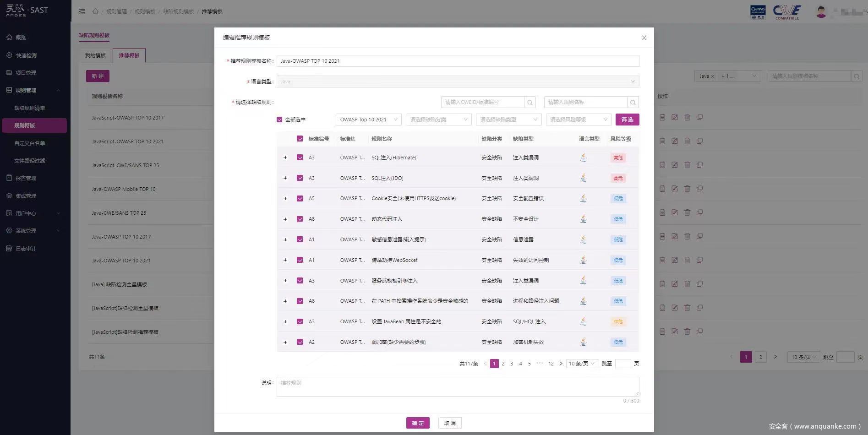
Task: Click the search icon beside rule name input
Action: (633, 103)
